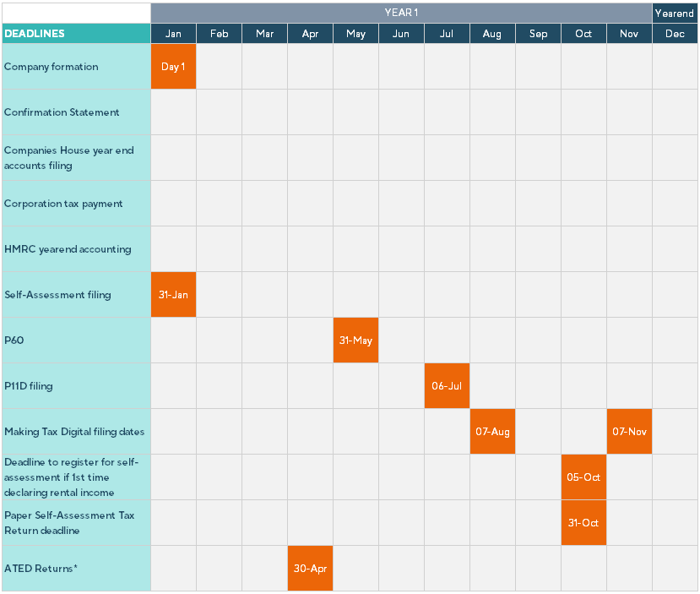The height and width of the screenshot is (594, 700).
Task: Select the 07-Nov Making Tax Digital cell
Action: pyautogui.click(x=629, y=432)
